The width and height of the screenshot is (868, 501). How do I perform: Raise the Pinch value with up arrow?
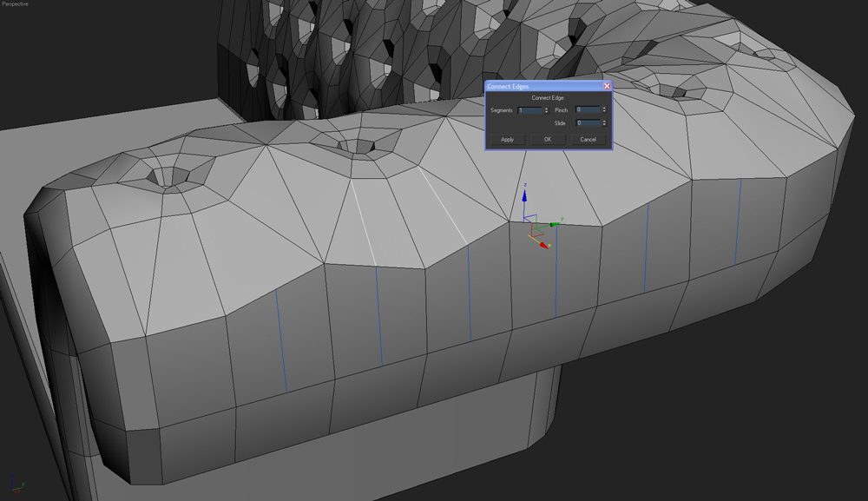(x=604, y=109)
